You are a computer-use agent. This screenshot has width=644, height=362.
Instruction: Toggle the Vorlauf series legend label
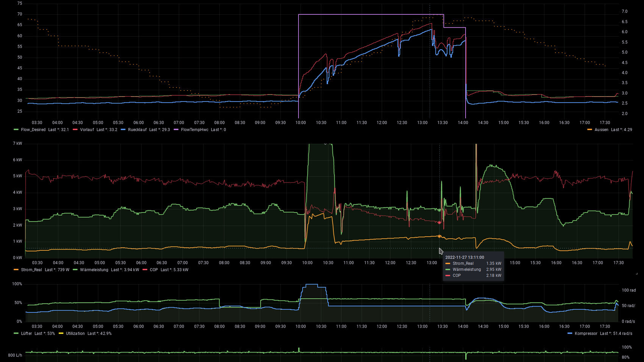pos(87,130)
